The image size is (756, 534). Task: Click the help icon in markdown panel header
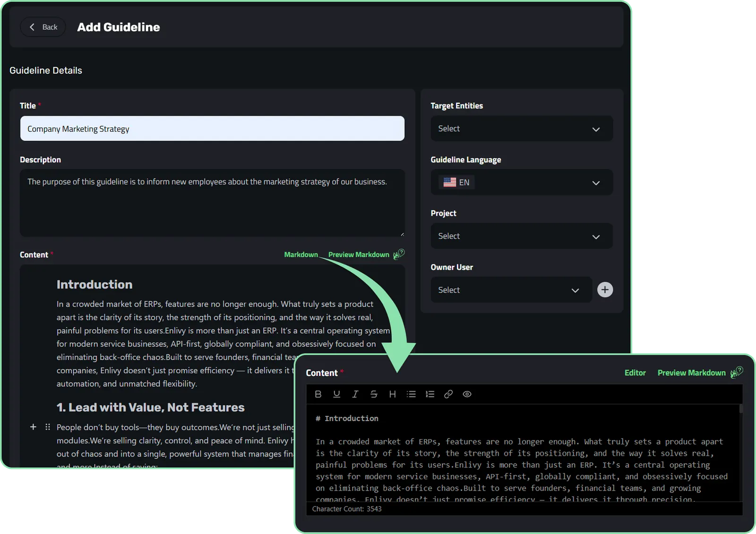737,372
